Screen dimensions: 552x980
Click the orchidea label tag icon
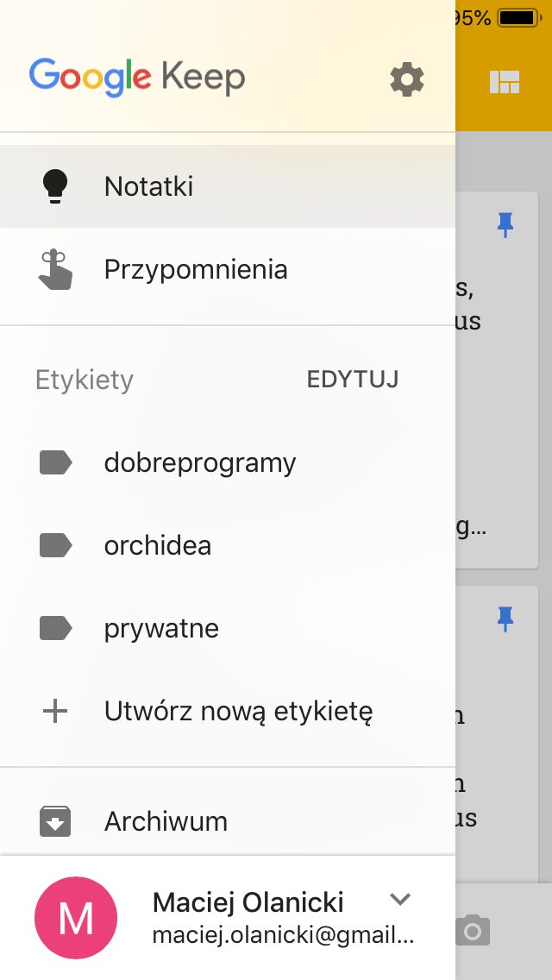pyautogui.click(x=54, y=544)
